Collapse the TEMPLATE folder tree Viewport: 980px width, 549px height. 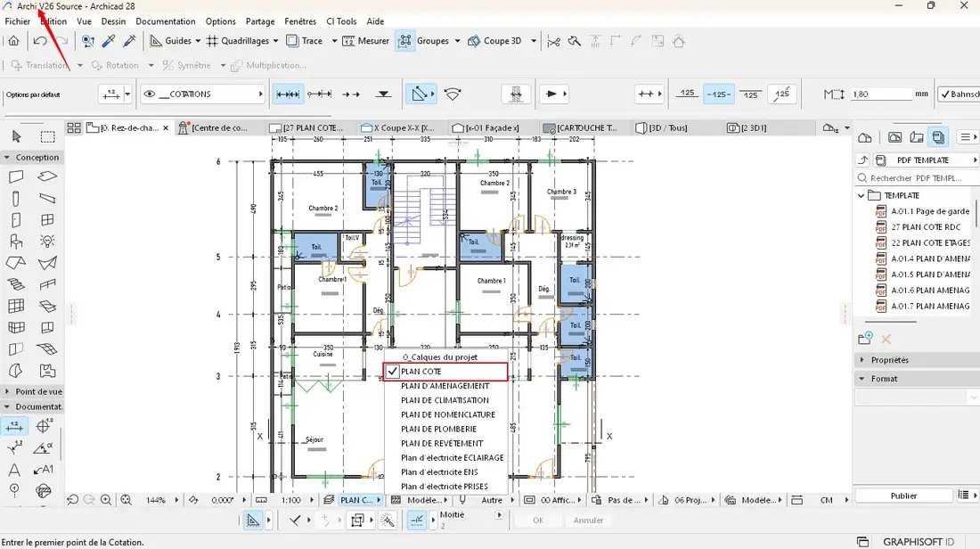pos(862,196)
